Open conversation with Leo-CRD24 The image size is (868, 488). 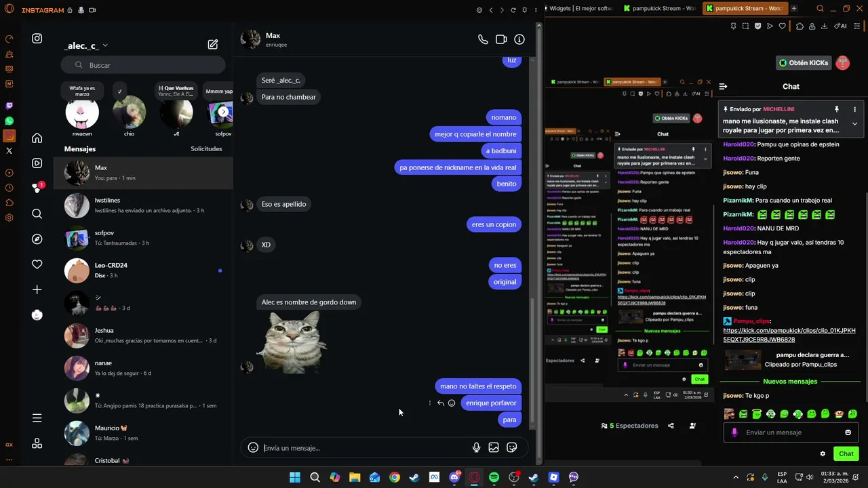coord(143,270)
